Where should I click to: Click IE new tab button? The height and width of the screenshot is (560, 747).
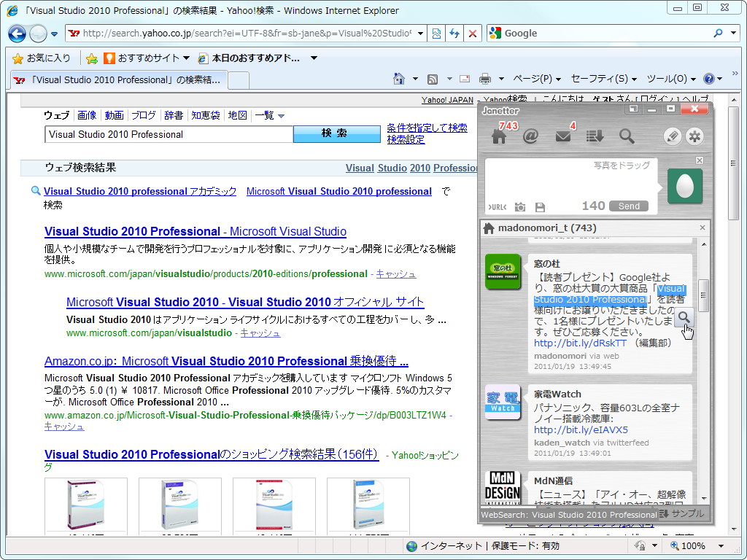click(x=239, y=80)
